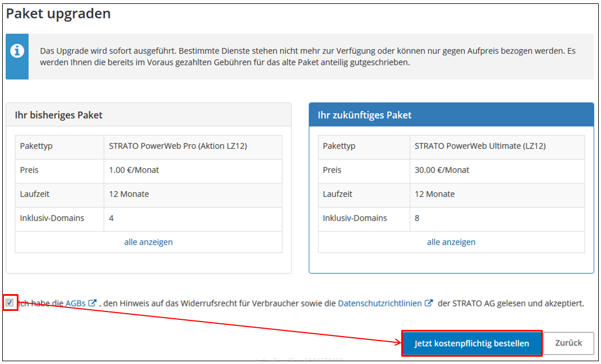Open the Datenschutzrichtlinien link
The width and height of the screenshot is (601, 364).
(379, 304)
